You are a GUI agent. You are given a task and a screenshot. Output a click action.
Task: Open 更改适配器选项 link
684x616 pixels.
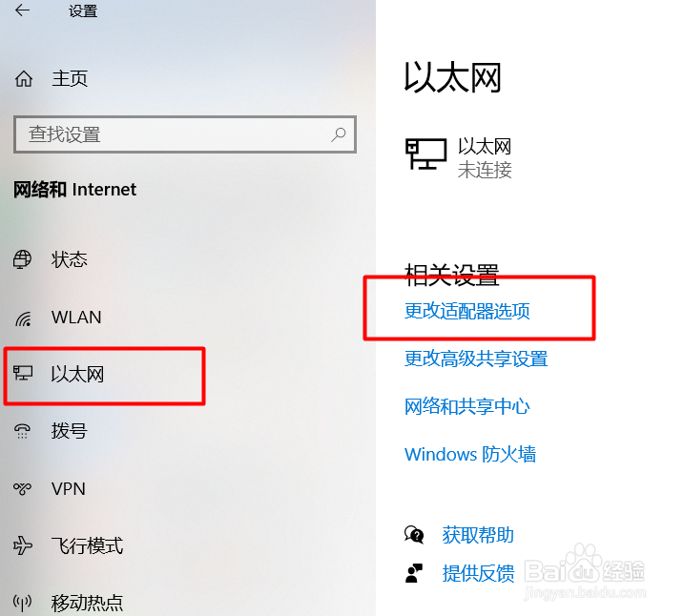point(467,311)
